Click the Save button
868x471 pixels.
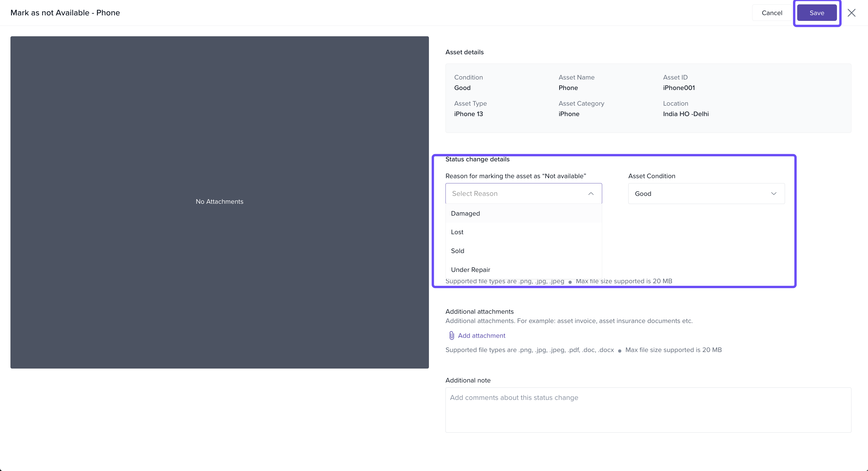816,13
